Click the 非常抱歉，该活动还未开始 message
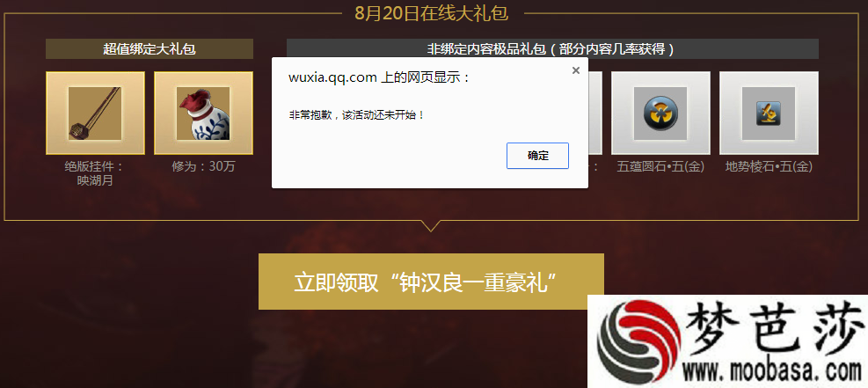The height and width of the screenshot is (388, 868). pyautogui.click(x=356, y=115)
